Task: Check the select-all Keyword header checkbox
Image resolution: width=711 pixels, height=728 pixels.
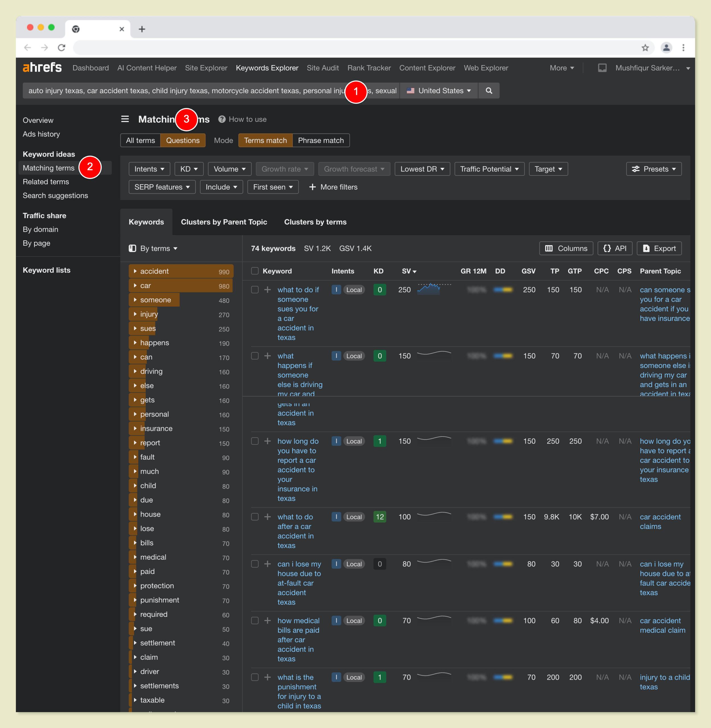Action: [255, 271]
